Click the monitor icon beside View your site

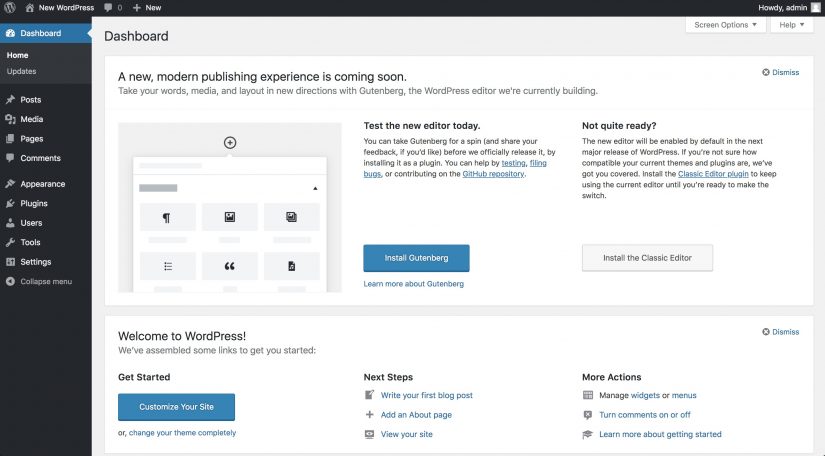369,434
